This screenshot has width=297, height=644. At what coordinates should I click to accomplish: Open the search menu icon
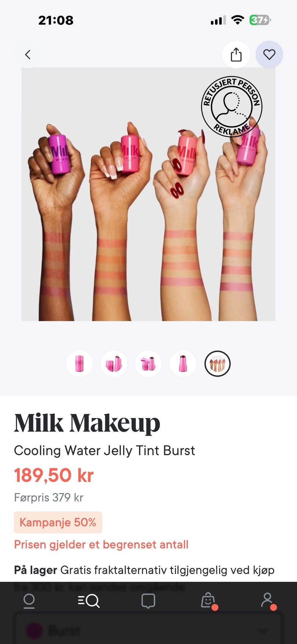click(x=88, y=601)
